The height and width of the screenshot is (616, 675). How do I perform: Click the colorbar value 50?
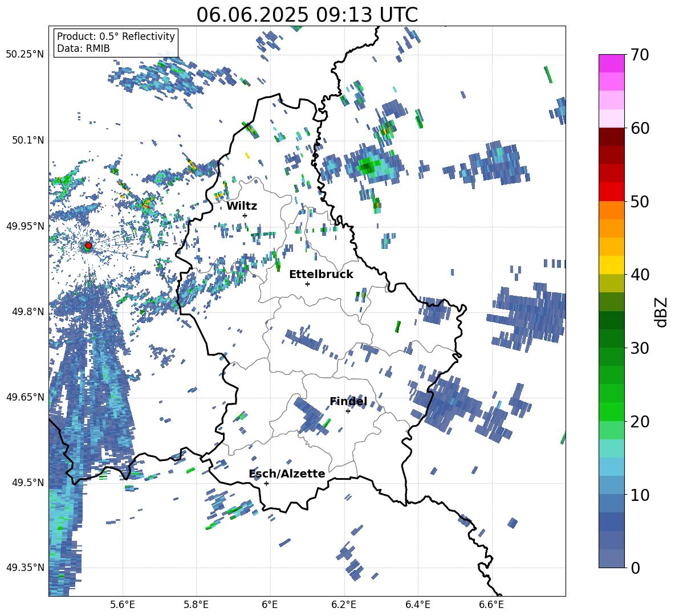(x=640, y=201)
